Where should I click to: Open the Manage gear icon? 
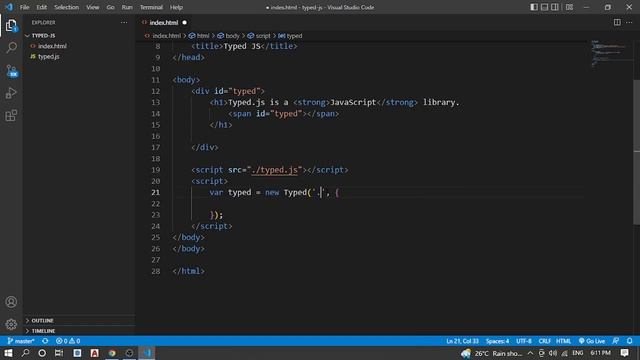point(11,324)
